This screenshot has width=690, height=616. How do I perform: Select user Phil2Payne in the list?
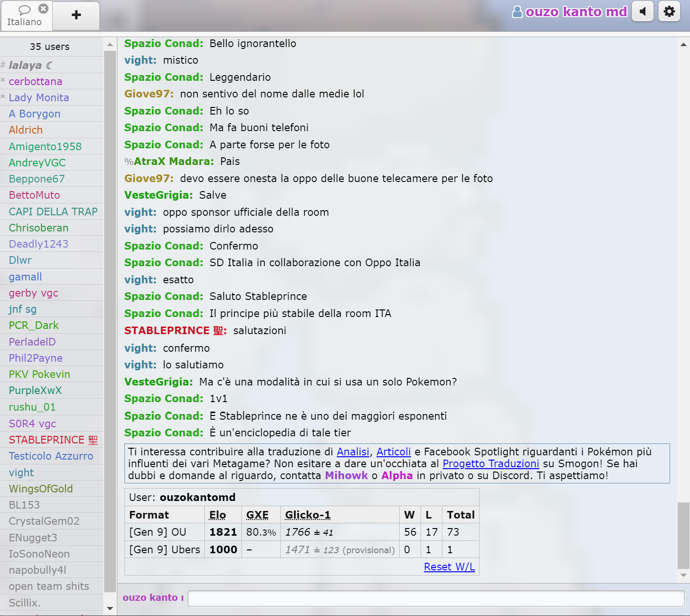pyautogui.click(x=51, y=358)
